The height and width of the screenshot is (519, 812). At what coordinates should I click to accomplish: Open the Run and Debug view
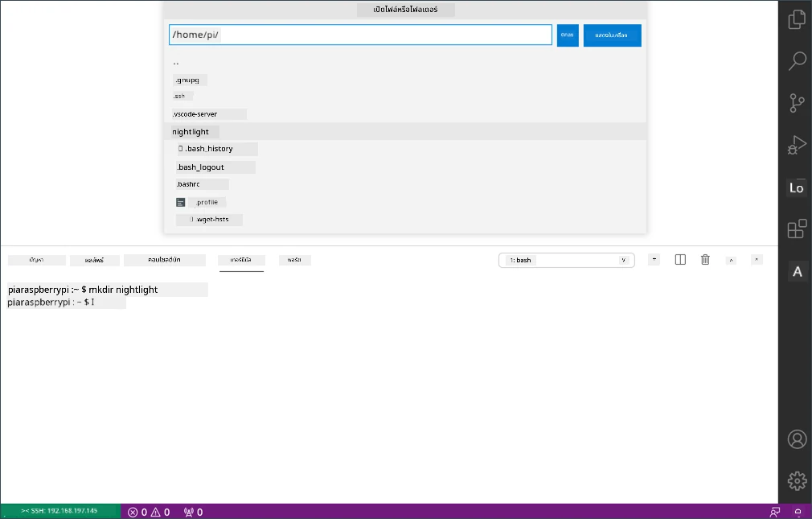tap(797, 145)
